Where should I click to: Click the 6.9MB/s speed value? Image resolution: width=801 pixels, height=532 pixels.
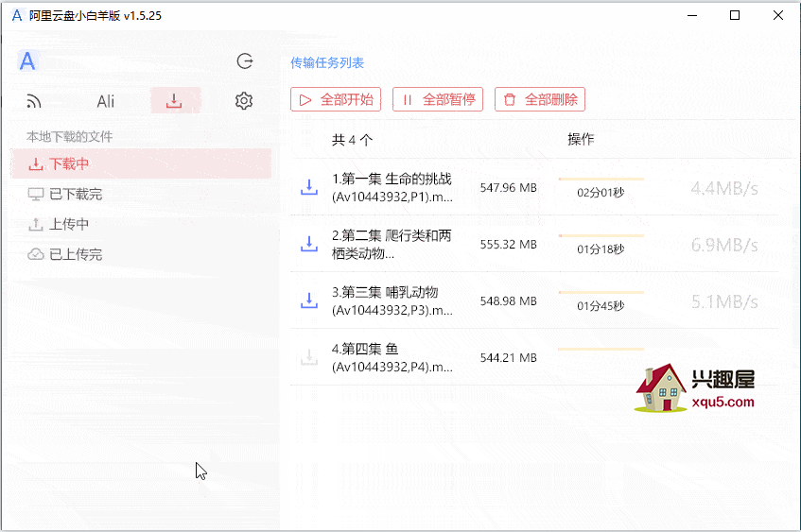pos(724,246)
